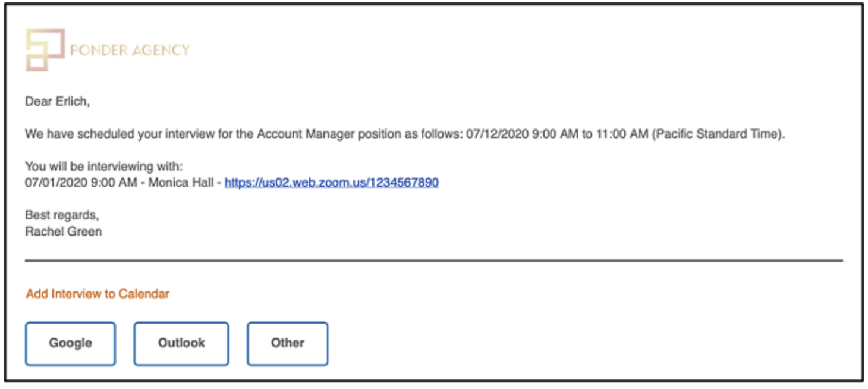Viewport: 868px width, 389px height.
Task: Click the Pacific Standard Time text
Action: pyautogui.click(x=718, y=134)
